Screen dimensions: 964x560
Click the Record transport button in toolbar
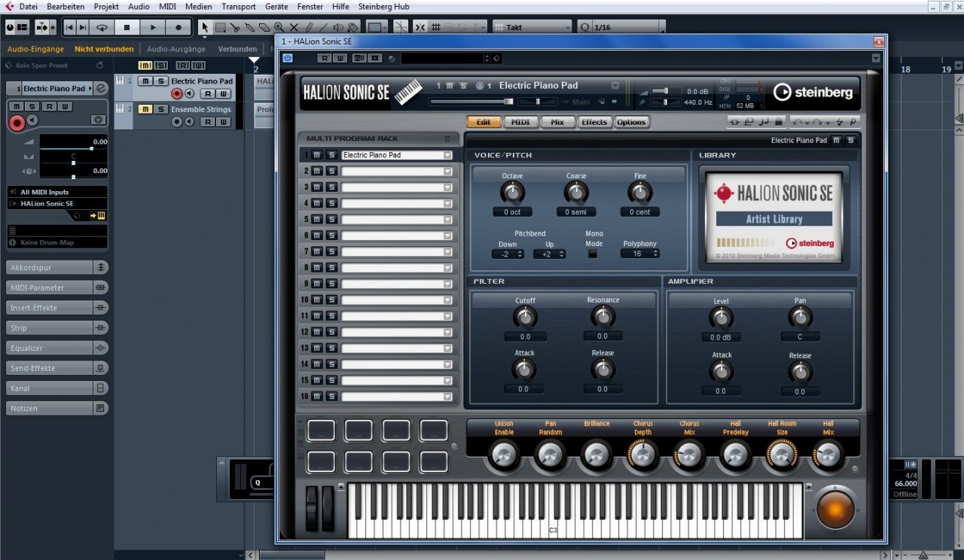178,27
